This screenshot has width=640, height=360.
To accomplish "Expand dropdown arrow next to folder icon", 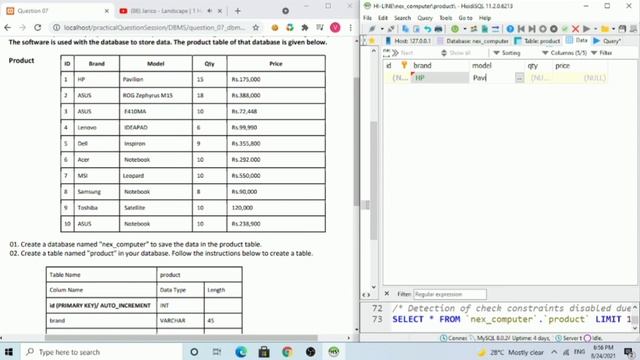I will [x=613, y=29].
